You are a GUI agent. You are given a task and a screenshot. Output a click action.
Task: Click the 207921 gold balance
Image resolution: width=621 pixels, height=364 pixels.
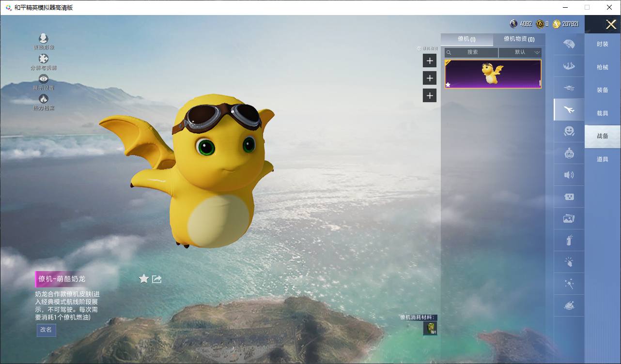tap(570, 24)
